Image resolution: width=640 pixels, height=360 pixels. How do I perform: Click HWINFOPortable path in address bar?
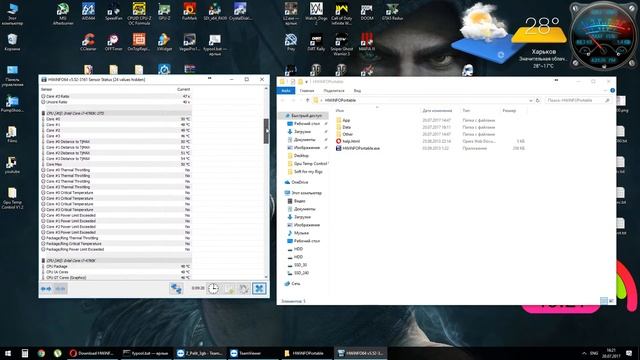(340, 100)
